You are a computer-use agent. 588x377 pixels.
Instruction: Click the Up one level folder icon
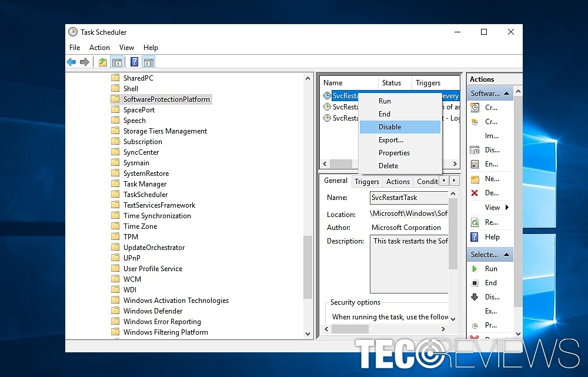[x=103, y=62]
